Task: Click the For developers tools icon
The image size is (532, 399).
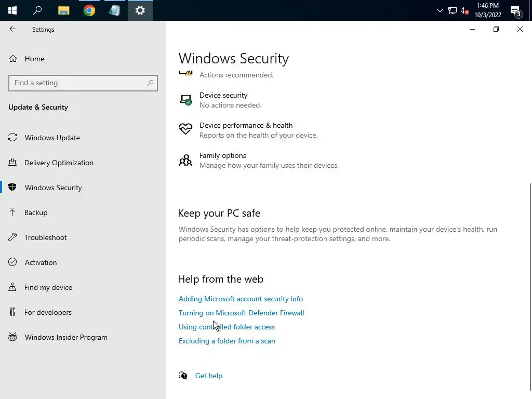Action: point(12,312)
